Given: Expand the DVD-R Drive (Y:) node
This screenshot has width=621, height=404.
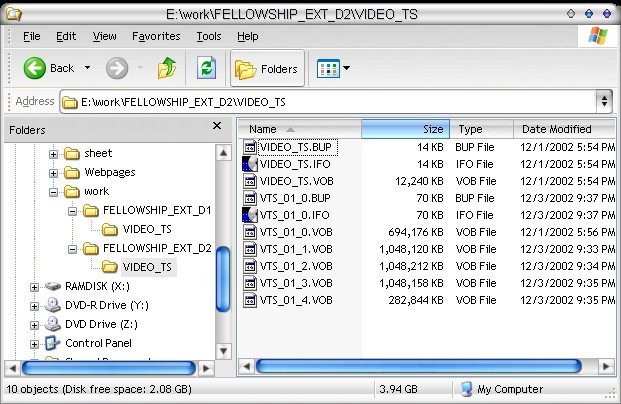Looking at the screenshot, I should tap(34, 306).
